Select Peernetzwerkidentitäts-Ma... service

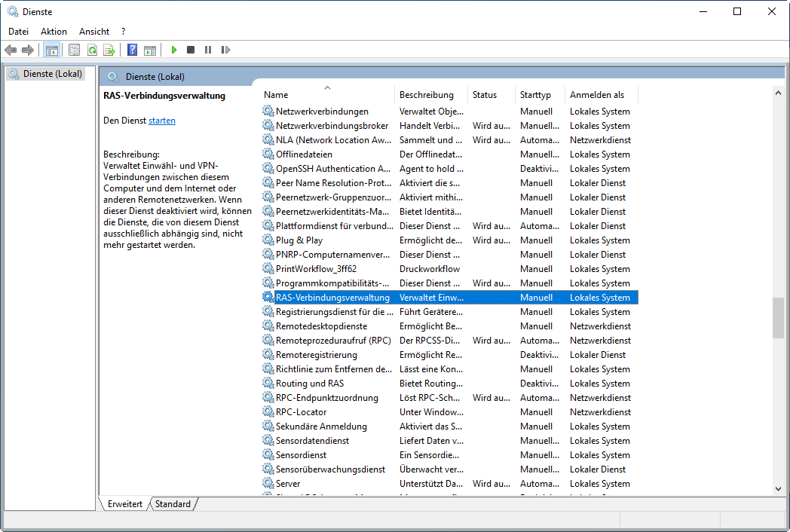click(332, 212)
